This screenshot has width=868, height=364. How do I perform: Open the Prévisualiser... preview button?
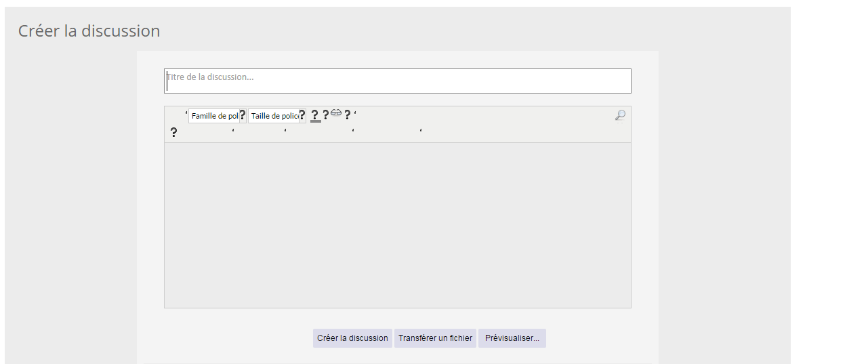click(x=512, y=338)
